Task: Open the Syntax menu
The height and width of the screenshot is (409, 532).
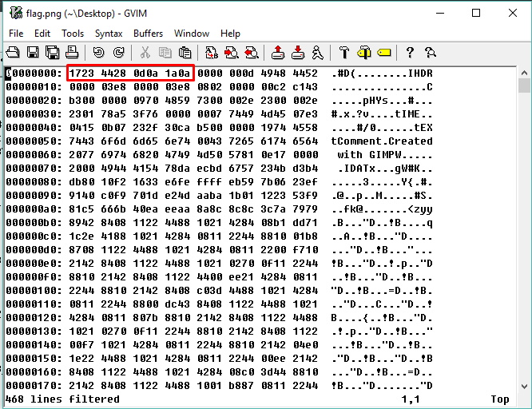Action: (x=109, y=34)
